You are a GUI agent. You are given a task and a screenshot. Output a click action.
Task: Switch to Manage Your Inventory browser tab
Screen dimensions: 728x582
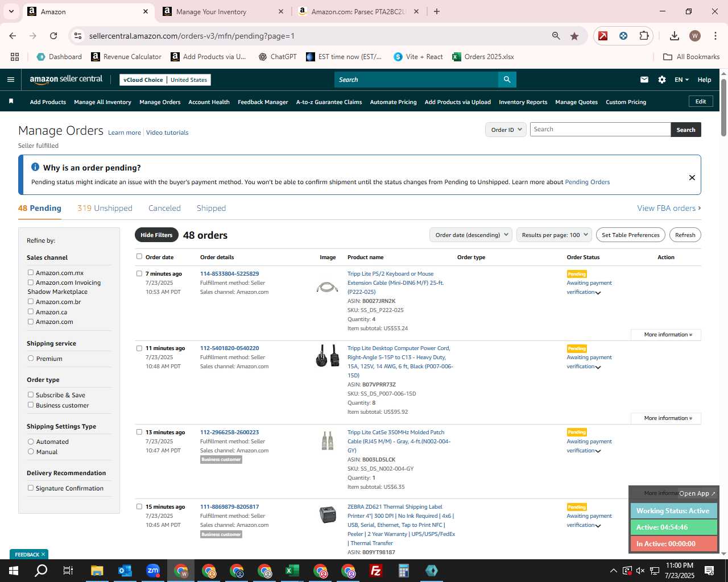[223, 11]
